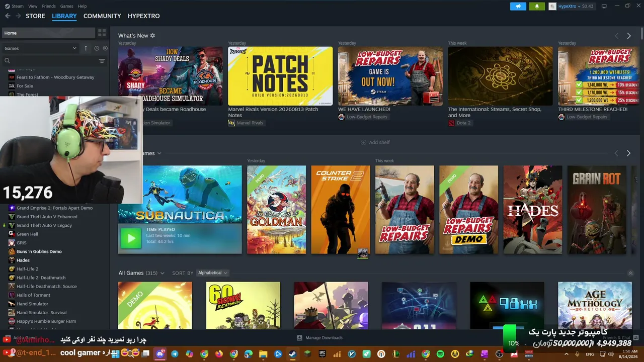Viewport: 644px width, 362px height.
Task: Open the HYPEXTRO profile tab
Action: tap(143, 16)
